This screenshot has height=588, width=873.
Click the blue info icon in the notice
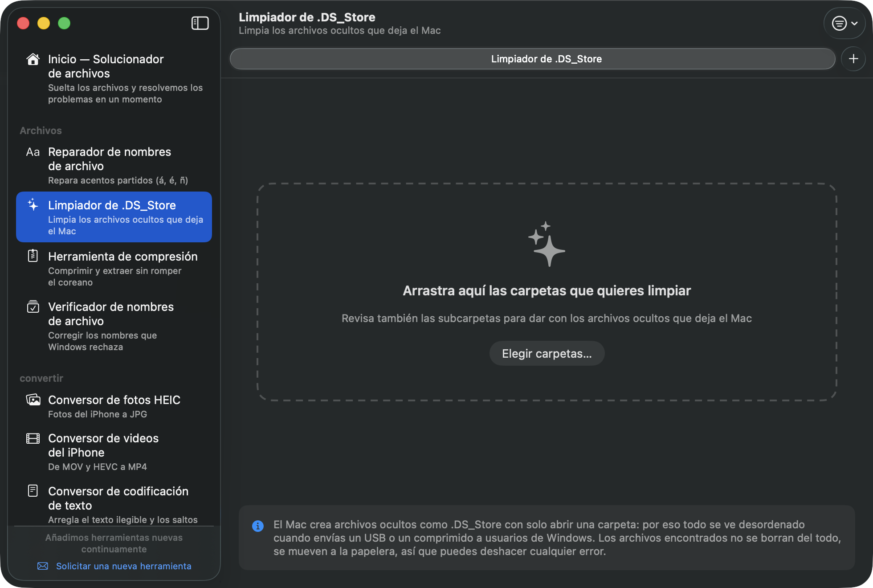click(258, 526)
